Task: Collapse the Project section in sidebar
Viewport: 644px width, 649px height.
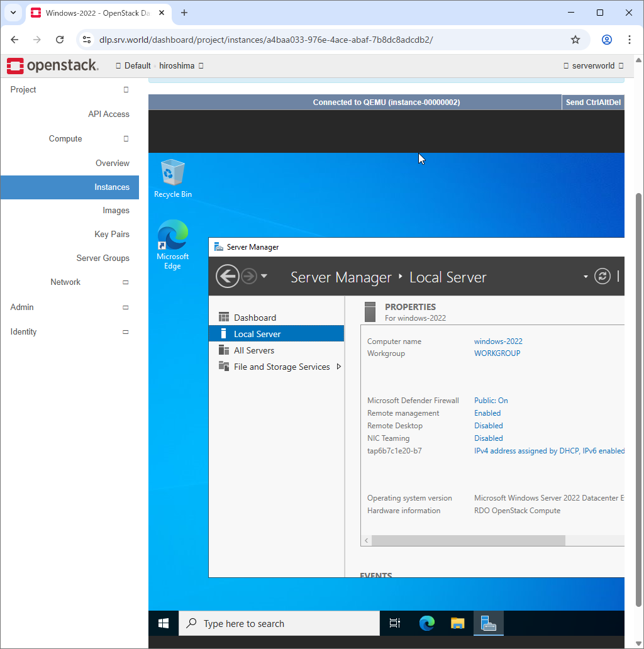Action: [70, 89]
